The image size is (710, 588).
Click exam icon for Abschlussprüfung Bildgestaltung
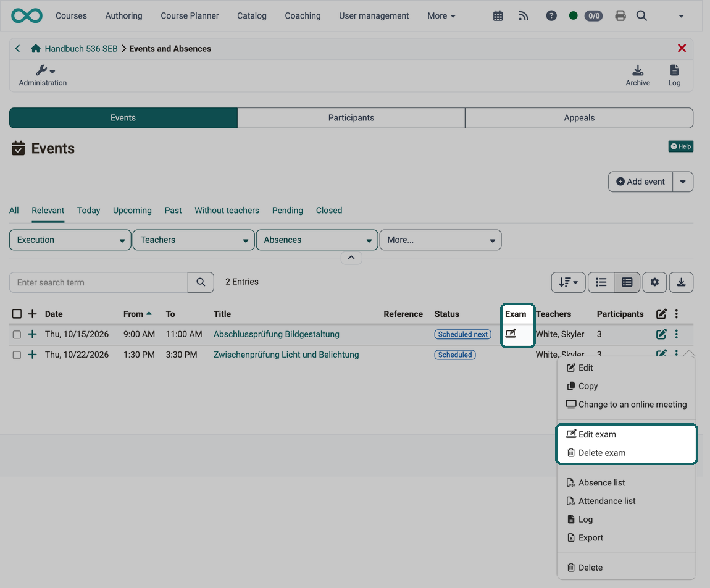click(x=511, y=334)
